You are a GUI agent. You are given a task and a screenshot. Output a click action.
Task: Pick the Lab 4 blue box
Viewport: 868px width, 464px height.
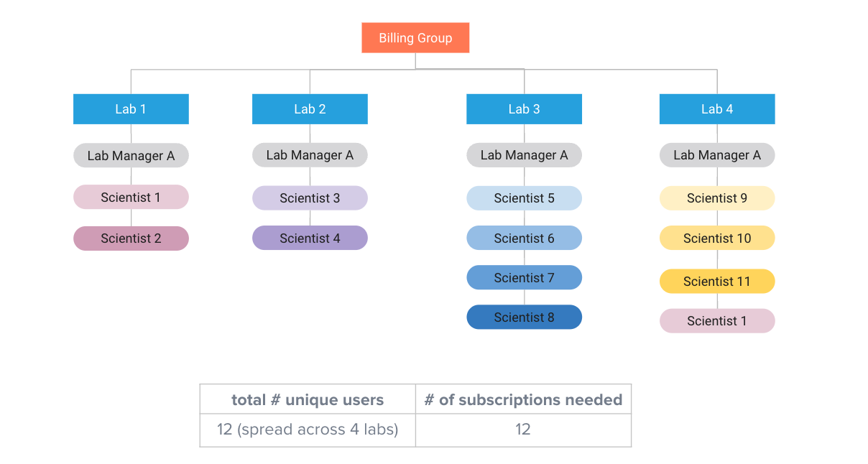pyautogui.click(x=717, y=109)
